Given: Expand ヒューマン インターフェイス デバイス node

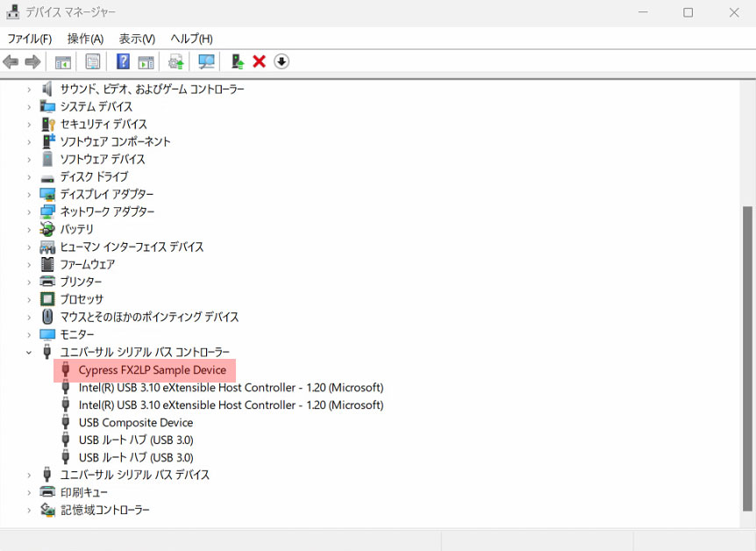Looking at the screenshot, I should [x=29, y=247].
